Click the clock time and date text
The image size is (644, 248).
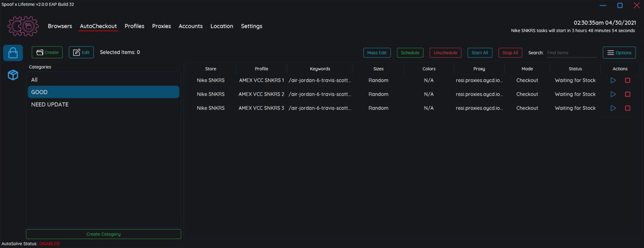click(x=604, y=23)
